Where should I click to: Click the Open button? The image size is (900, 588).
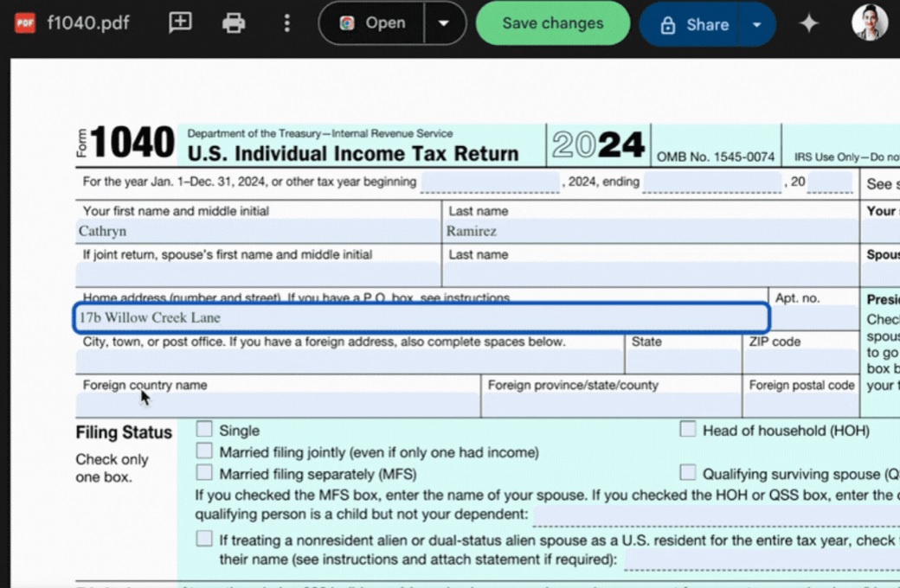pos(372,23)
